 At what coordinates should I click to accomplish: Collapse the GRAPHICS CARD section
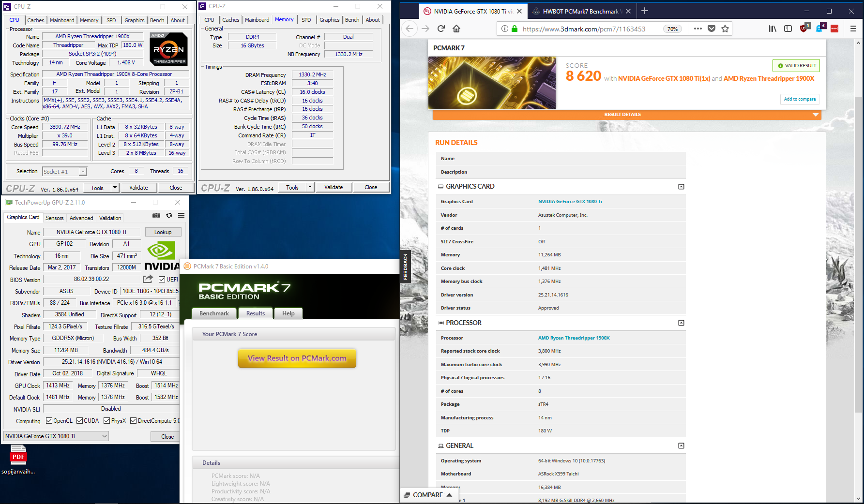point(681,187)
